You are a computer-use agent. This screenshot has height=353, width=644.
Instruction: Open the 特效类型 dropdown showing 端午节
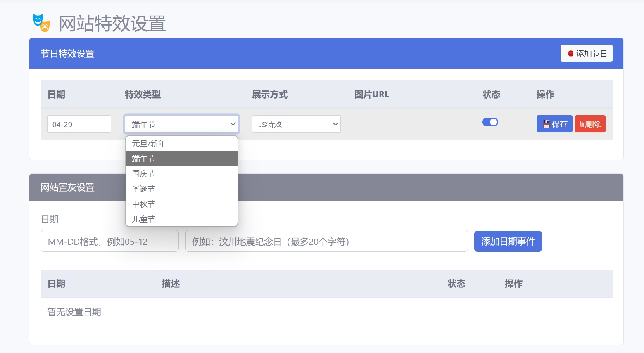[181, 124]
